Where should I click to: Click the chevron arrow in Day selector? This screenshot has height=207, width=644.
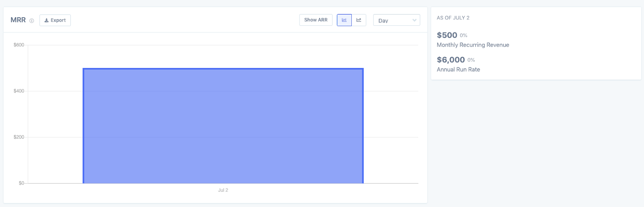click(x=414, y=20)
